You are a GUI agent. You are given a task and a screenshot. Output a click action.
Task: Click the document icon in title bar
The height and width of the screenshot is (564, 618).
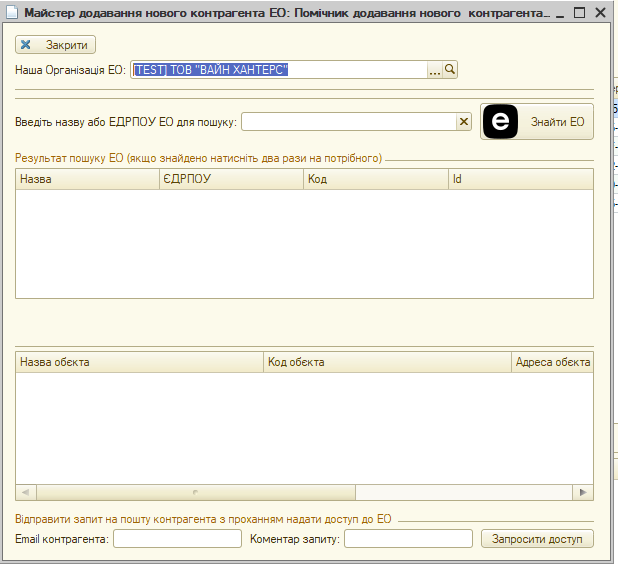pos(12,13)
